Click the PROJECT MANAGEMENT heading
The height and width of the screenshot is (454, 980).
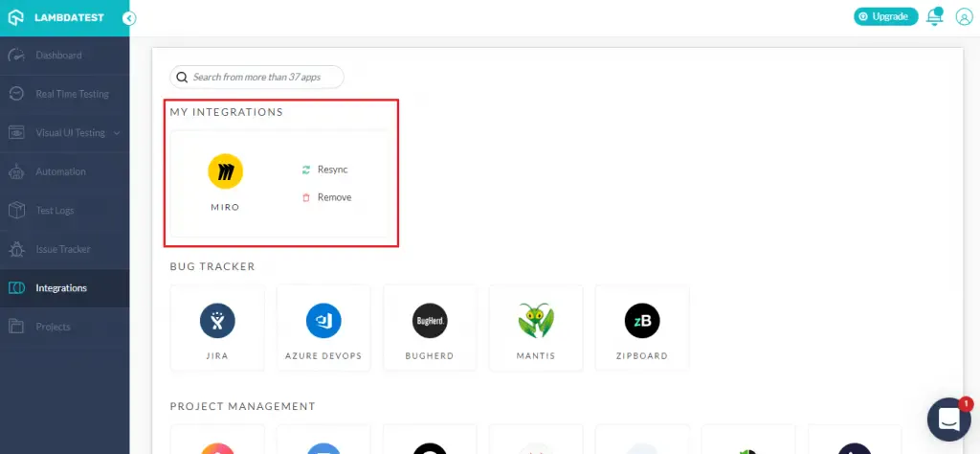[x=242, y=406]
